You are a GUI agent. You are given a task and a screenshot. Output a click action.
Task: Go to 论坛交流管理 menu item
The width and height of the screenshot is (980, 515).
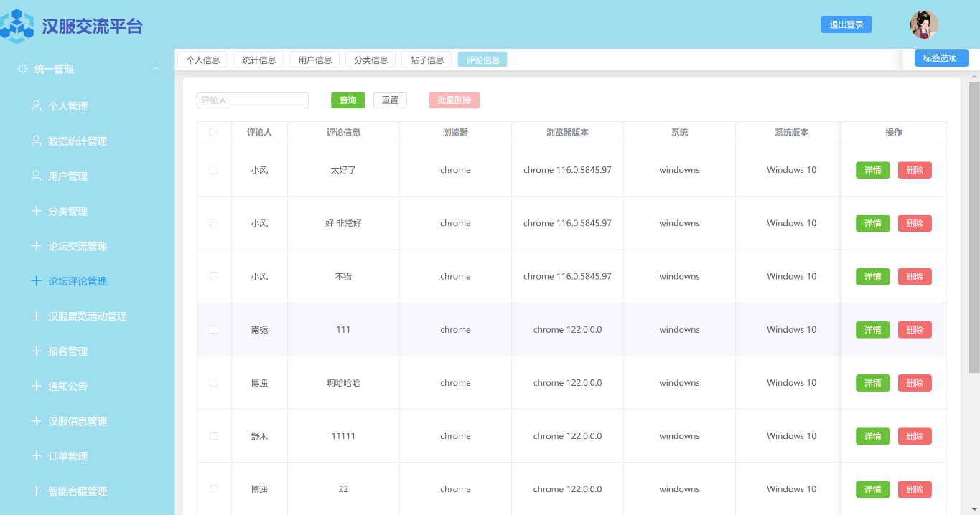[87, 246]
